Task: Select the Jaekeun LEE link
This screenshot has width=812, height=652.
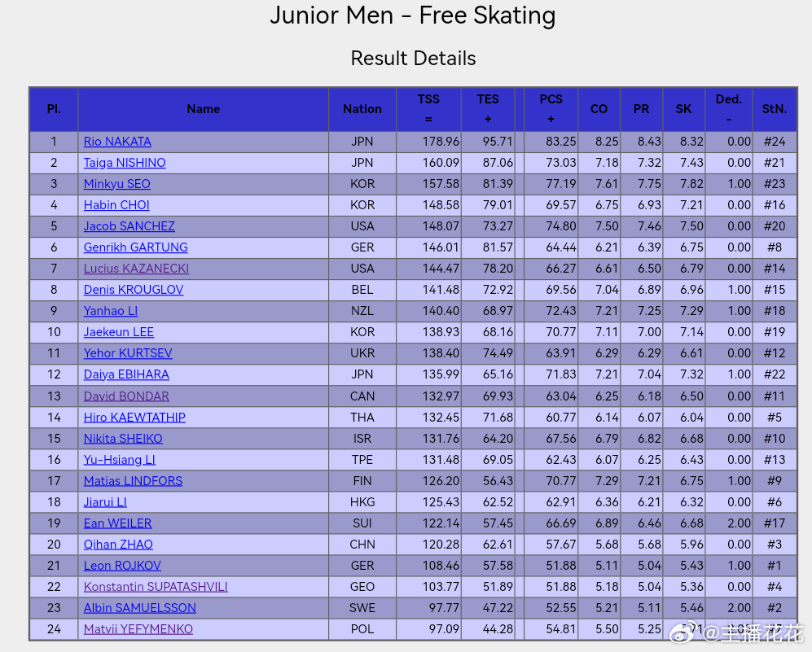Action: (x=118, y=332)
